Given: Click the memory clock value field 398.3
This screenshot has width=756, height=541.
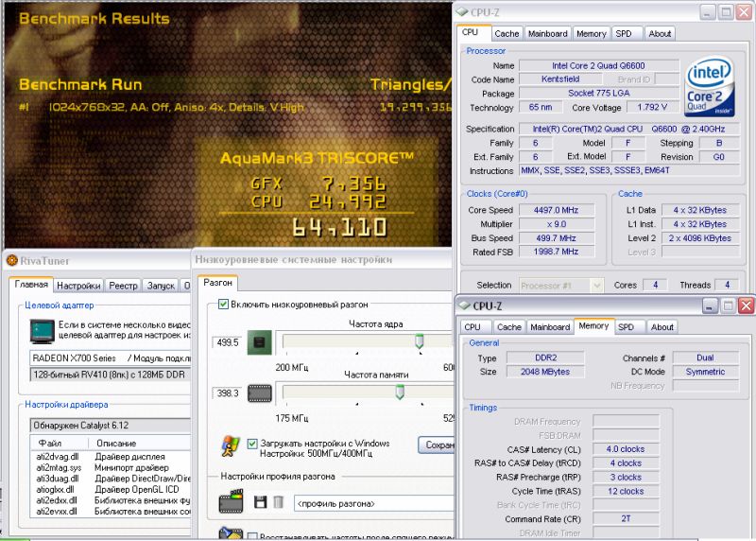Looking at the screenshot, I should tap(228, 393).
